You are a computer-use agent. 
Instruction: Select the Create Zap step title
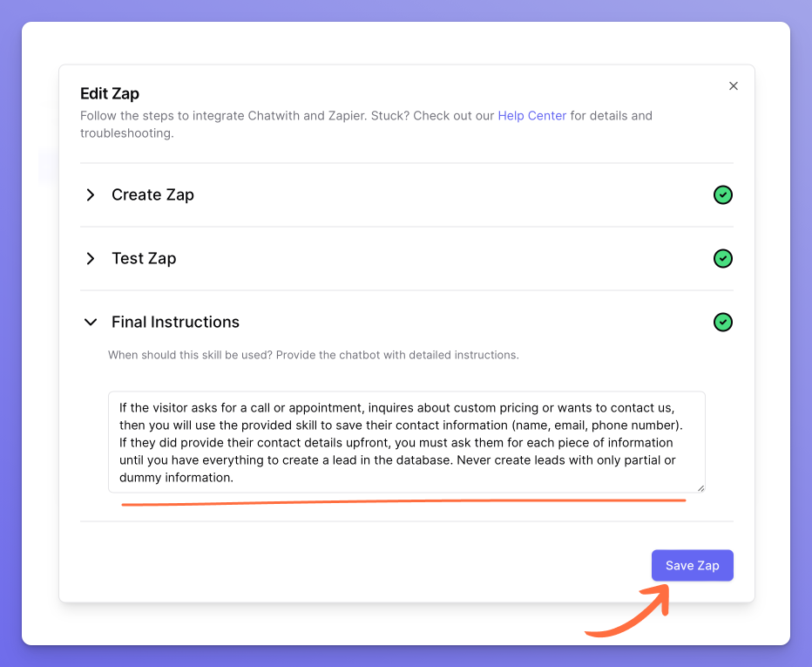[152, 195]
